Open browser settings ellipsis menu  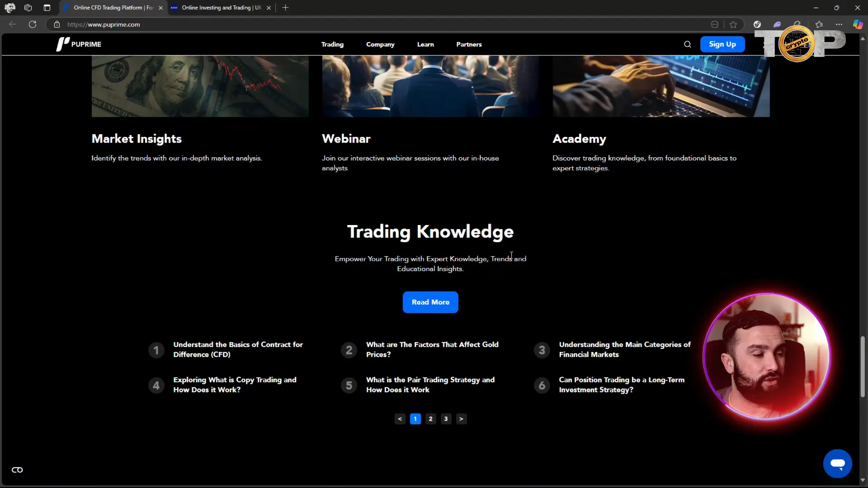839,24
